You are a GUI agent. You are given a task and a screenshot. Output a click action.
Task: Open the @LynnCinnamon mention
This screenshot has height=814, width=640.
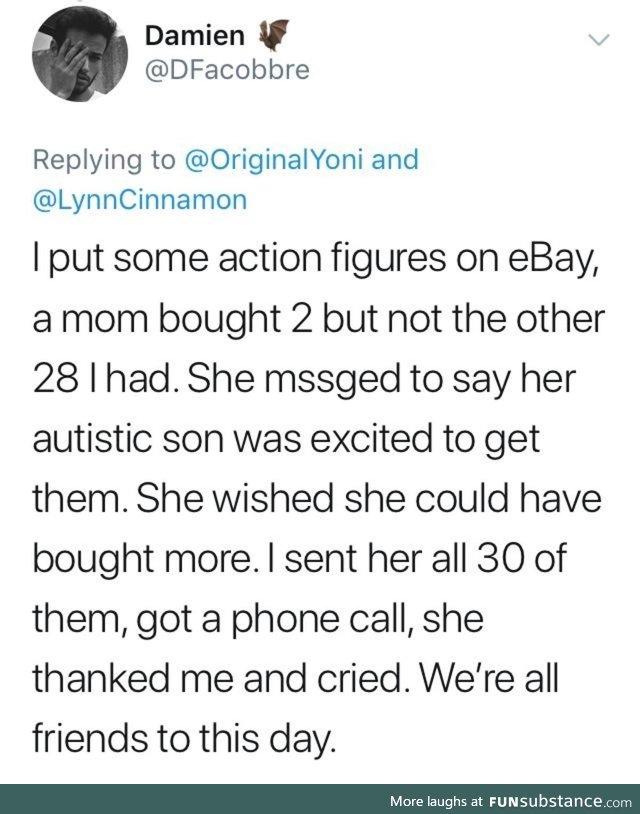tap(140, 200)
